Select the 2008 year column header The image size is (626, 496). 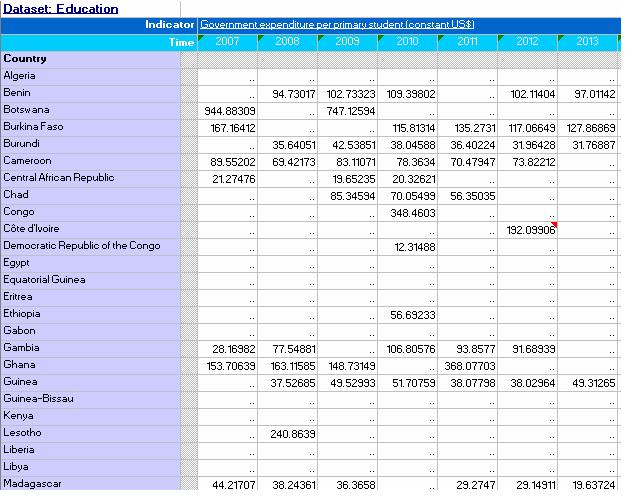287,42
